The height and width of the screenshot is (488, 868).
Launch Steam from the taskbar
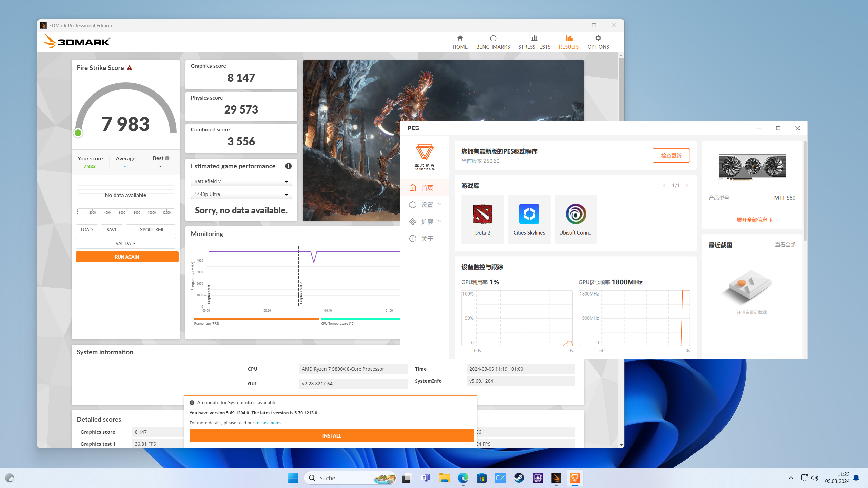(x=519, y=478)
